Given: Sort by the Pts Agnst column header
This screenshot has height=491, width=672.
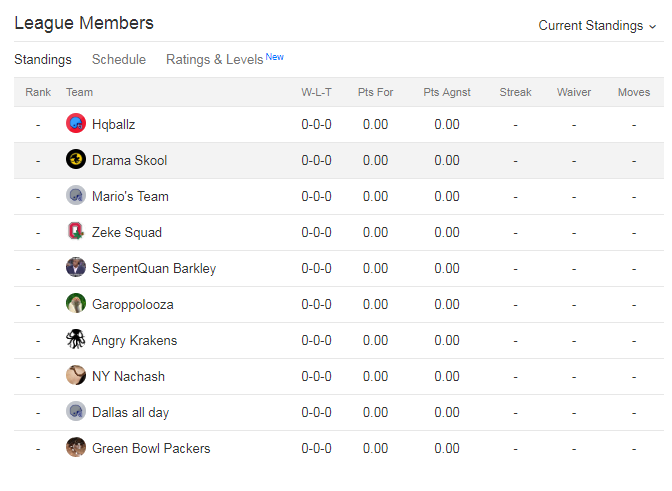Looking at the screenshot, I should (x=447, y=92).
